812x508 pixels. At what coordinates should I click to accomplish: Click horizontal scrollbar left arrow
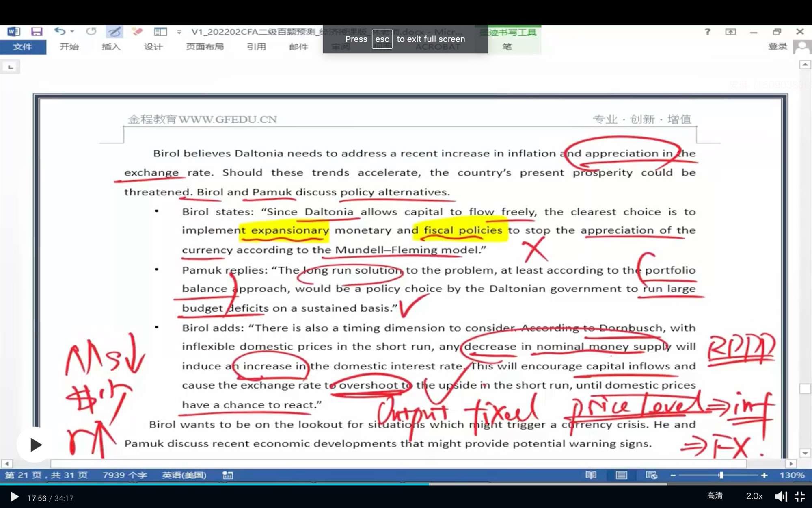(6, 463)
